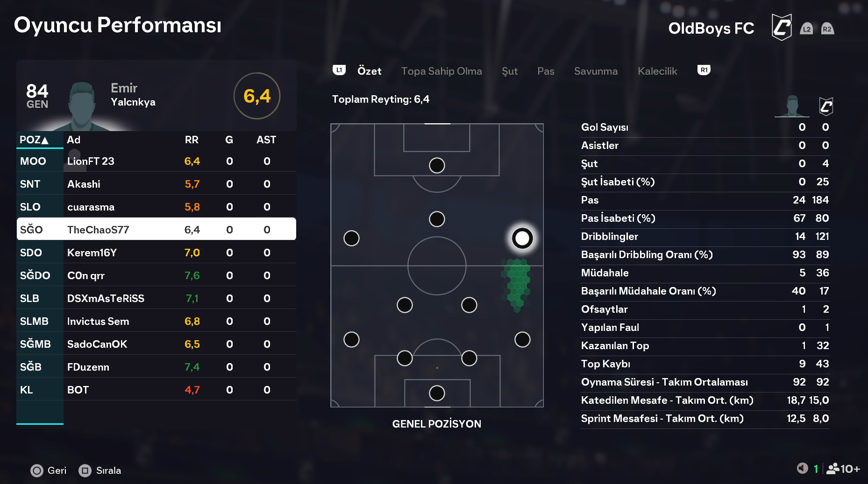The width and height of the screenshot is (868, 484).
Task: Sort players by RR rating header
Action: tap(192, 140)
